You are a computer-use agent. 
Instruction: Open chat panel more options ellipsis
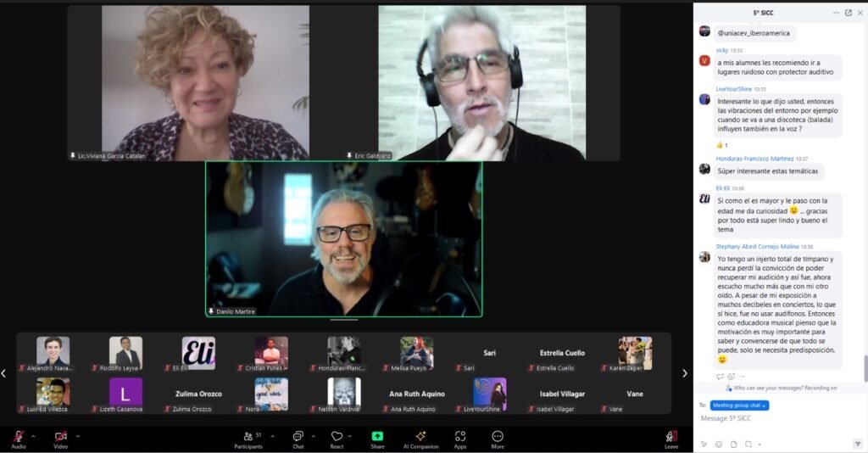[x=836, y=13]
